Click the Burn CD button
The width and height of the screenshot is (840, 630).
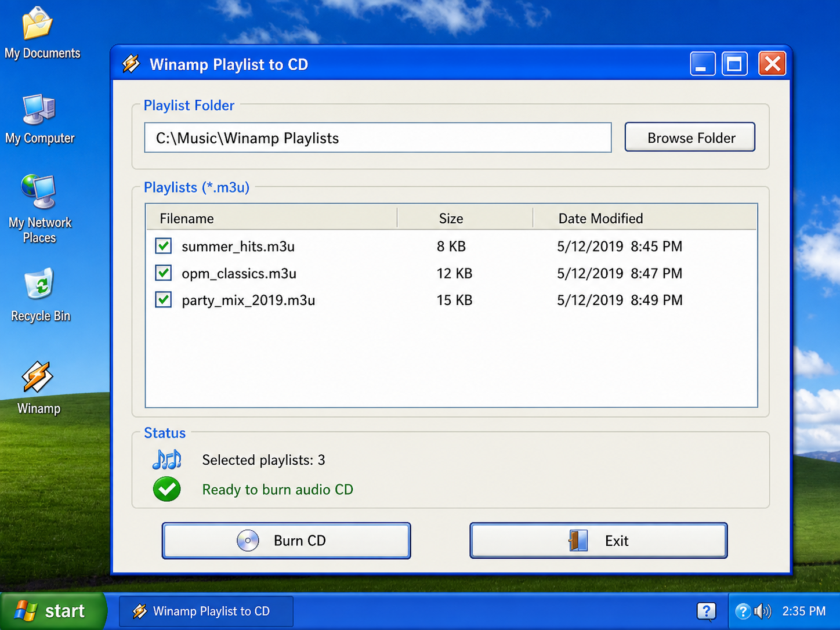[286, 541]
